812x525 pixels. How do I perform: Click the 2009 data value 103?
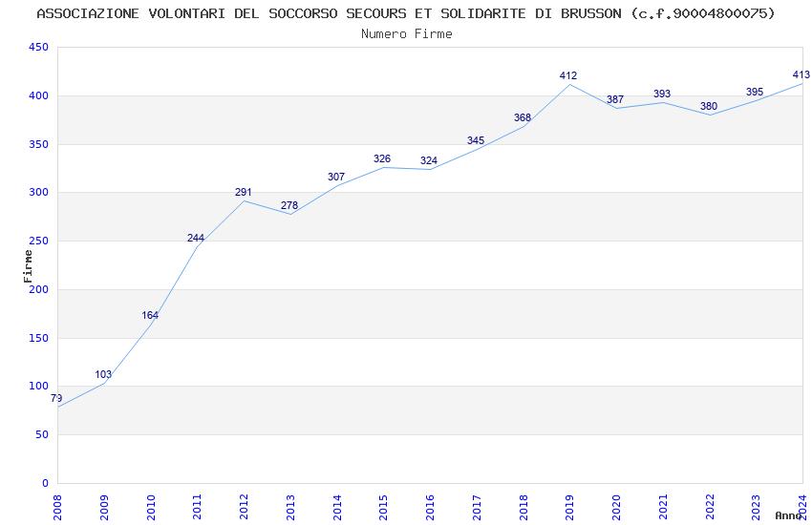103,374
